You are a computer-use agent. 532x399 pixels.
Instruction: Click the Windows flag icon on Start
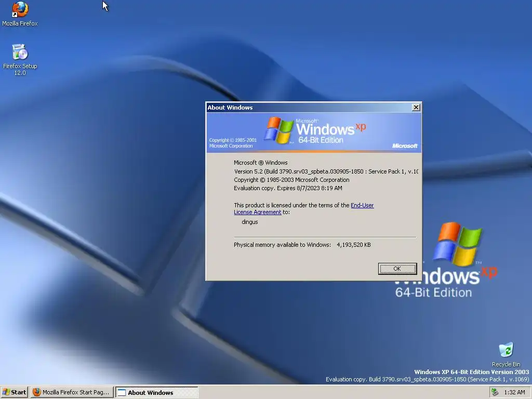tap(6, 392)
